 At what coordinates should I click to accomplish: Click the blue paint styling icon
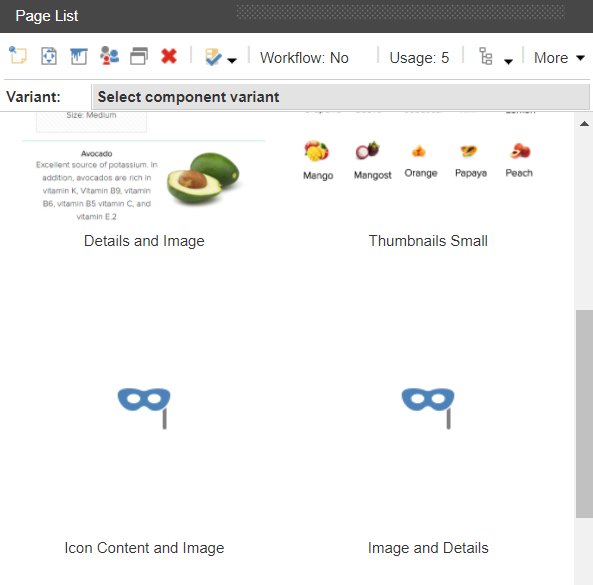pyautogui.click(x=79, y=56)
